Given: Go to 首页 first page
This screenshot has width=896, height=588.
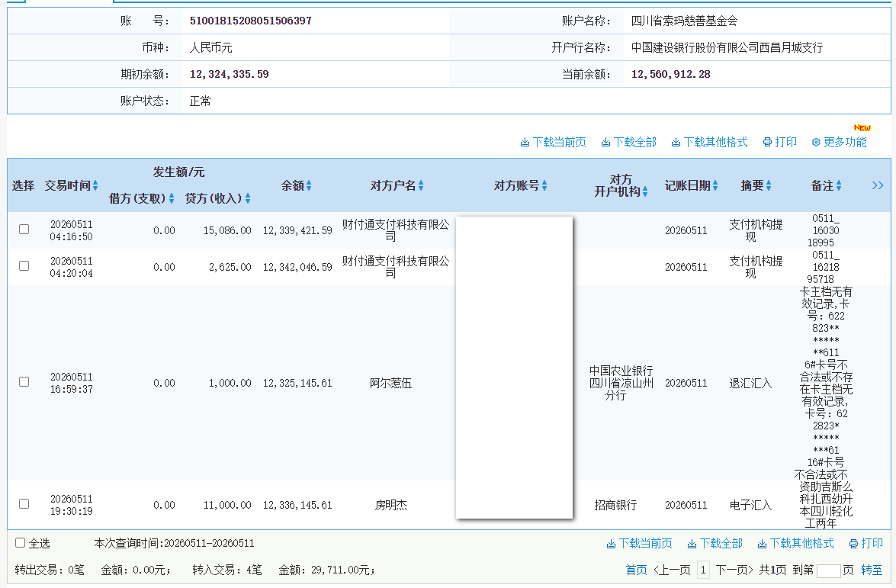Looking at the screenshot, I should click(x=636, y=570).
